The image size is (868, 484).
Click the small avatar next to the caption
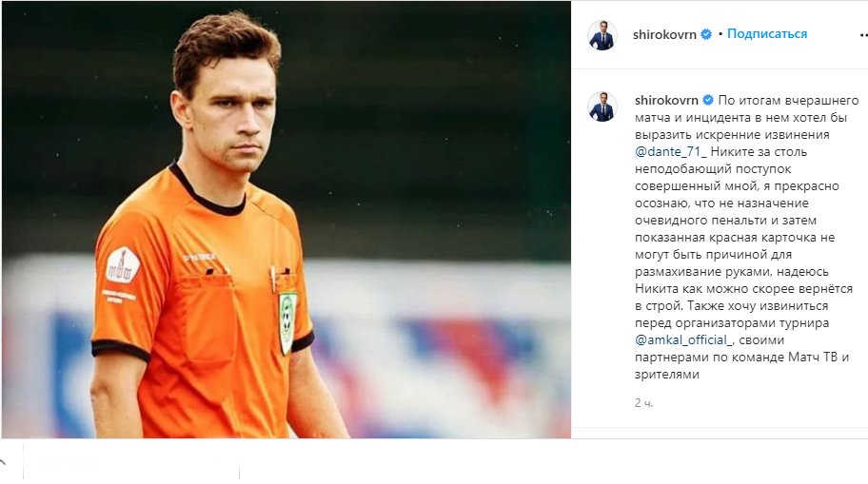point(602,106)
